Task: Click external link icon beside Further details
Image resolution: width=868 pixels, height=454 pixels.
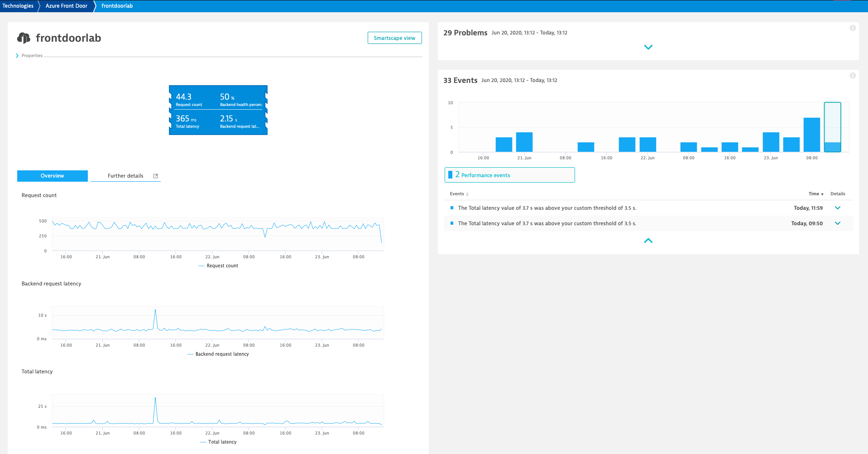Action: (x=156, y=176)
